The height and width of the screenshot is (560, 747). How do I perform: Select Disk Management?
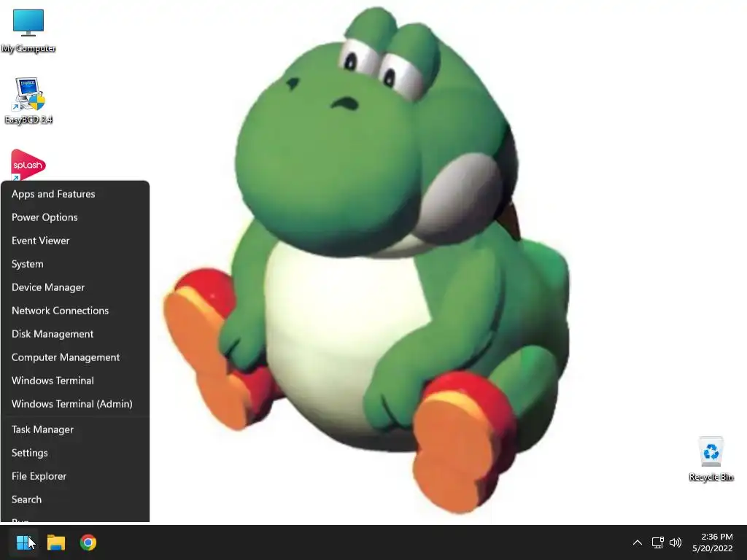pyautogui.click(x=75, y=334)
